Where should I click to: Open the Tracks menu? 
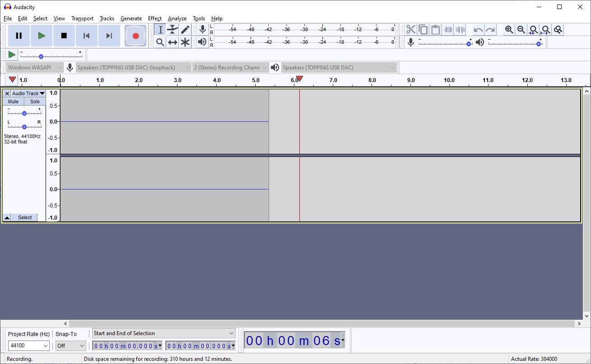pos(107,18)
